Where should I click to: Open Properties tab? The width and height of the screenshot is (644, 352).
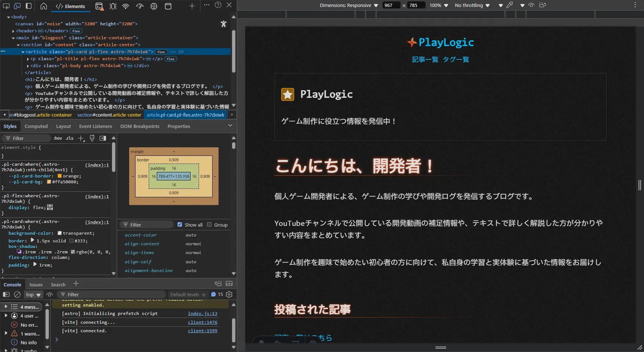pos(179,126)
